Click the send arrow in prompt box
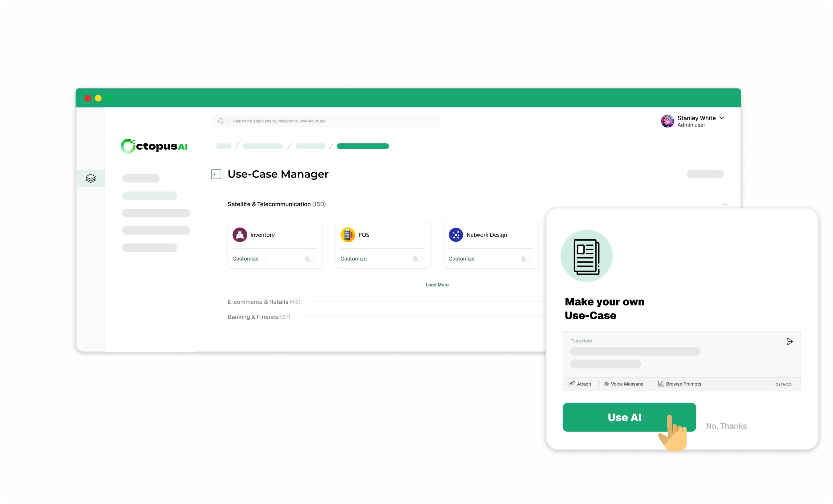The image size is (833, 504). [x=790, y=341]
